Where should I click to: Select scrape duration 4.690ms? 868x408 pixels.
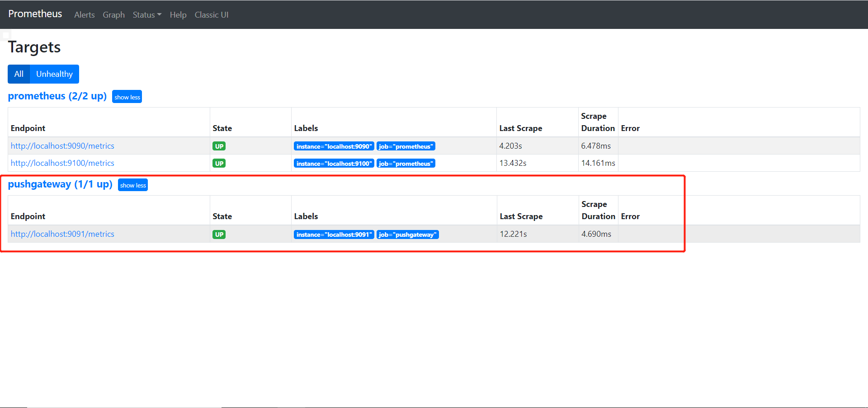click(596, 234)
